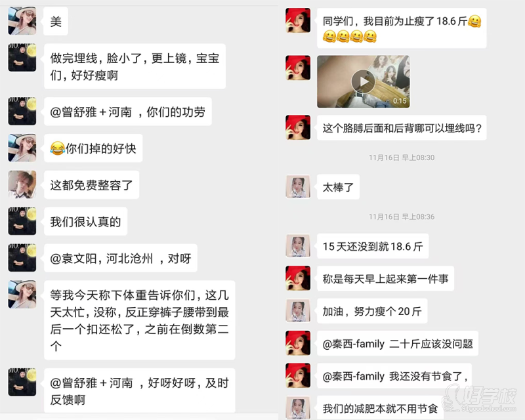This screenshot has width=525, height=420.
Task: Play the 0:15 video message
Action: point(363,81)
